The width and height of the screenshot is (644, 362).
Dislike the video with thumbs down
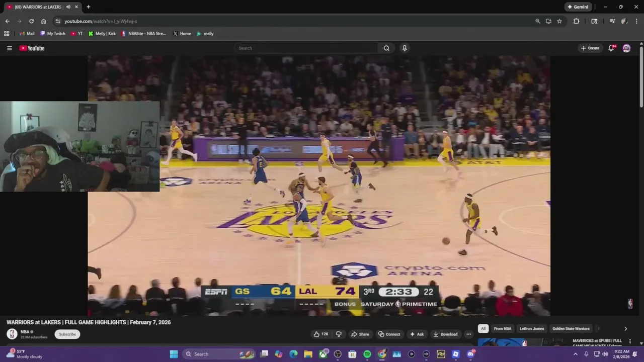click(x=339, y=334)
